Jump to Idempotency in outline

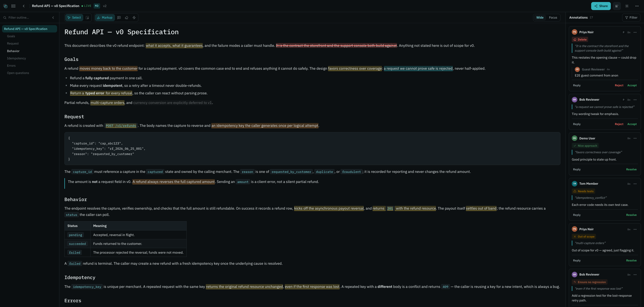point(16,58)
